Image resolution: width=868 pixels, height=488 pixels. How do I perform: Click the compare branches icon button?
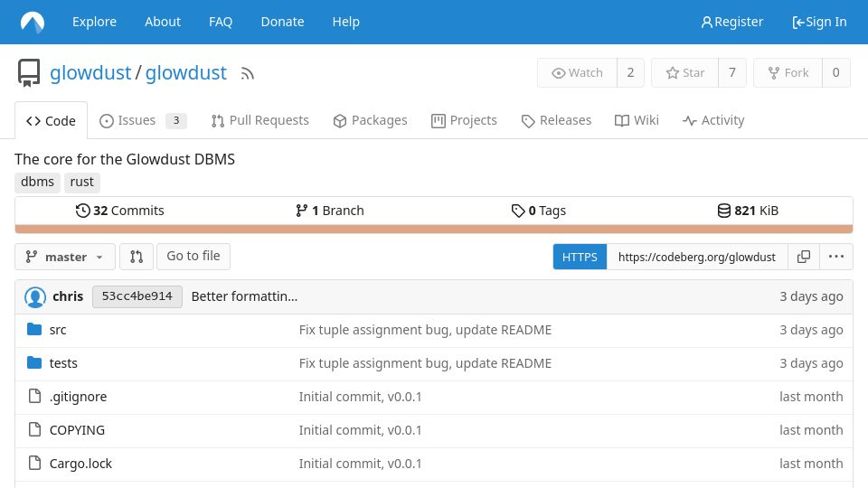[137, 257]
